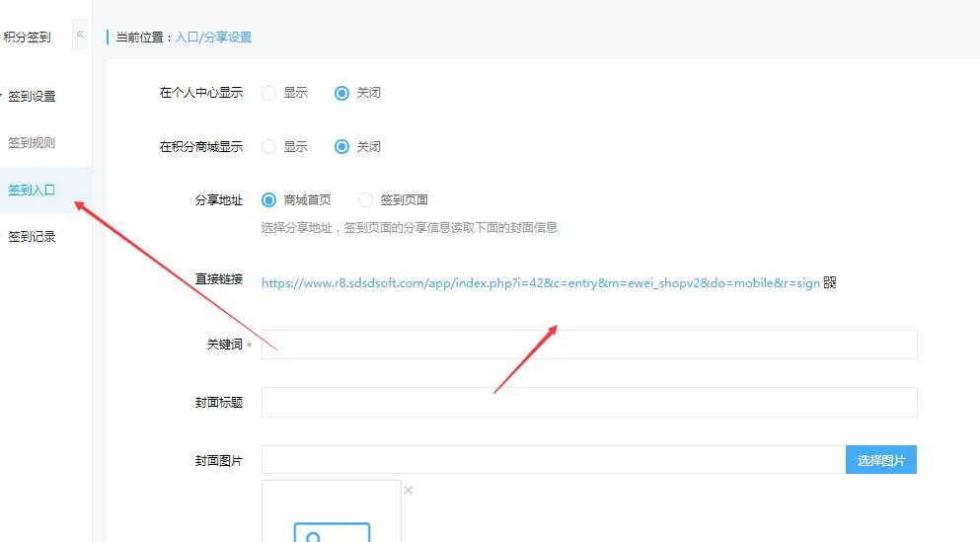
Task: Click the share address hint text 选择分享地址
Action: (410, 227)
